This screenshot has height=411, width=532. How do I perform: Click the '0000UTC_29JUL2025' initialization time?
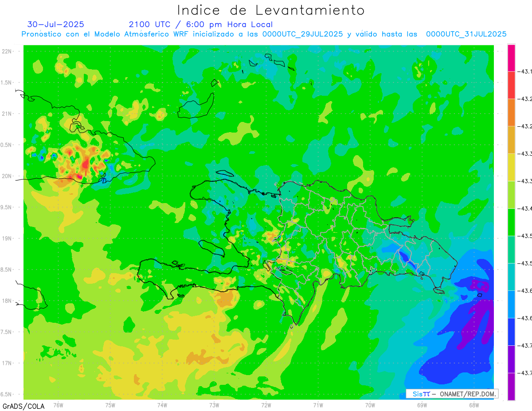coord(302,34)
